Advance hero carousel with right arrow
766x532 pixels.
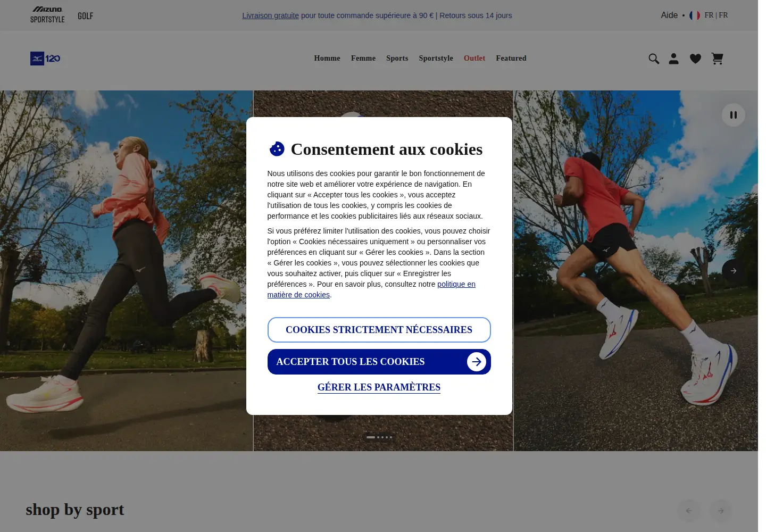point(733,271)
